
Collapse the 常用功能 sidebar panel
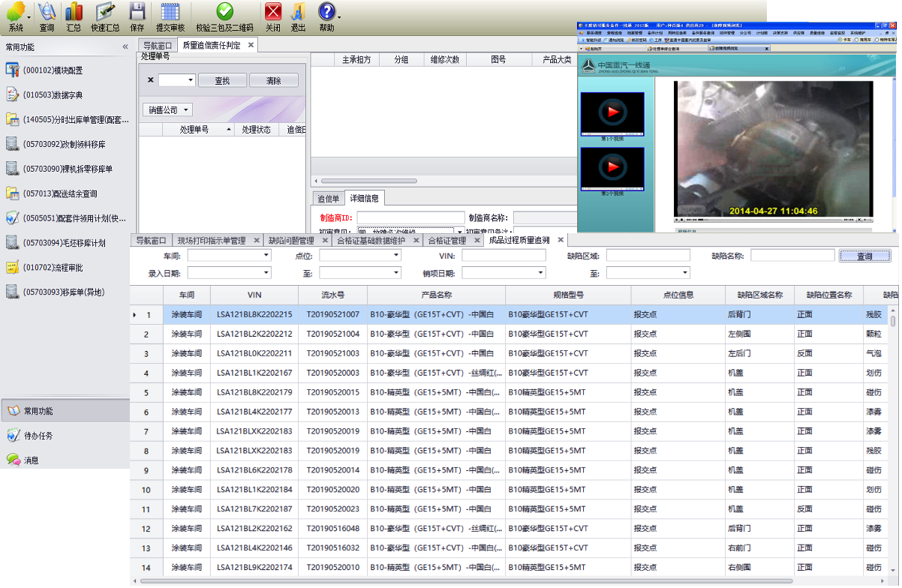125,46
